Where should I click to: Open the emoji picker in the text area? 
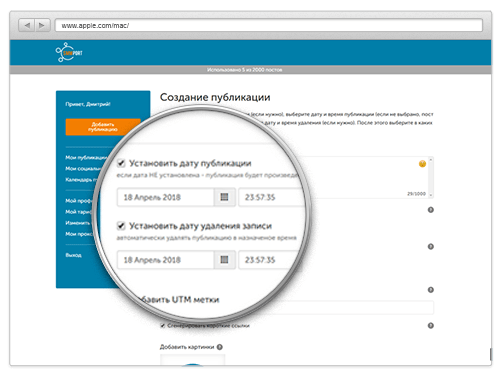tap(422, 164)
